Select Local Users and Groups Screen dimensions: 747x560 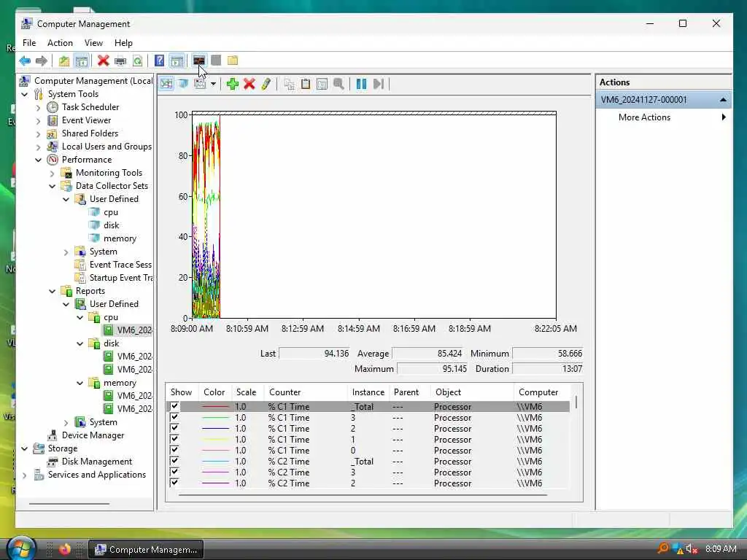(x=107, y=147)
